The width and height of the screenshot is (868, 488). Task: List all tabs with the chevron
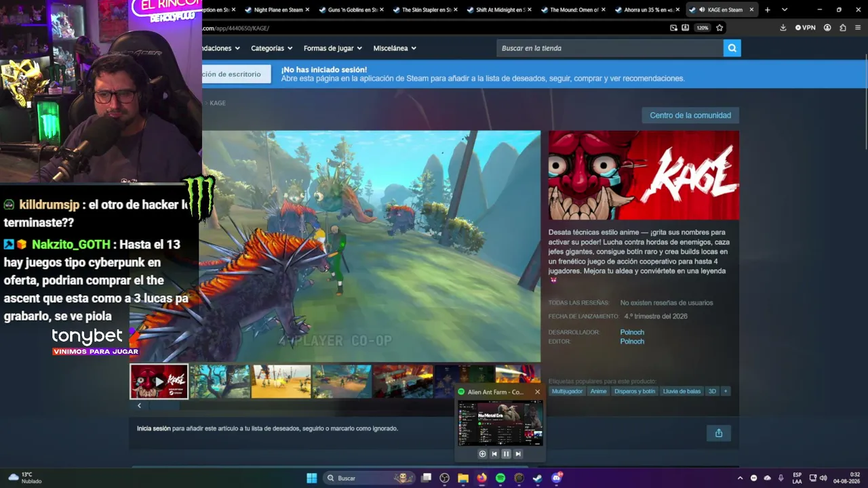(x=785, y=9)
